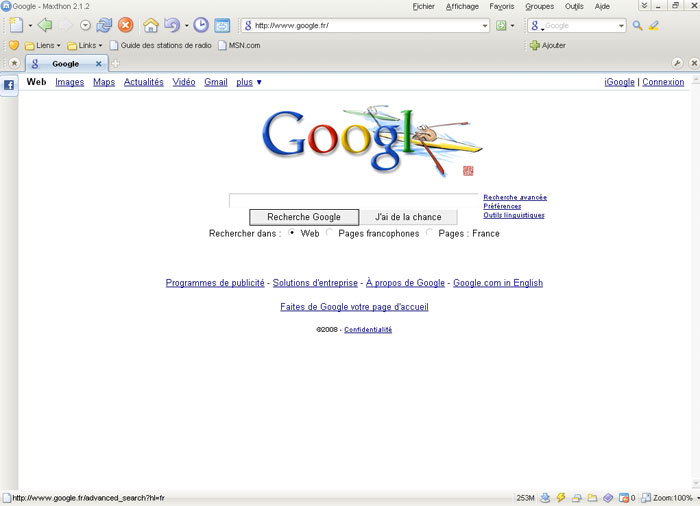This screenshot has width=700, height=506.
Task: Open the Groupes menu
Action: 540,6
